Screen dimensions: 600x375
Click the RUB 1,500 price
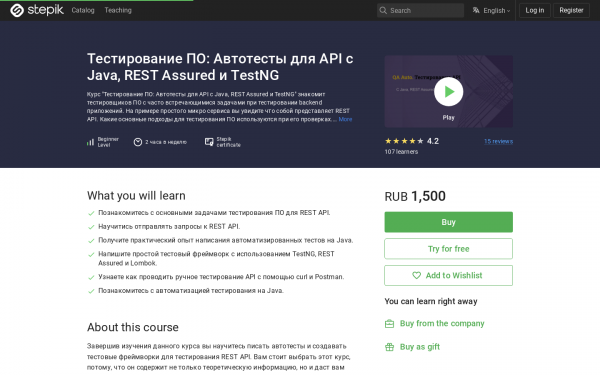click(x=415, y=196)
